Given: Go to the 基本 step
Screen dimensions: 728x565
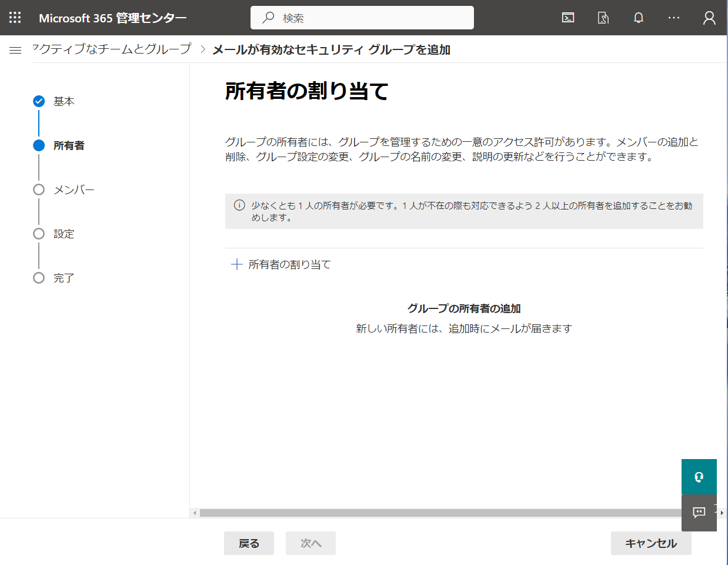Looking at the screenshot, I should tap(64, 101).
